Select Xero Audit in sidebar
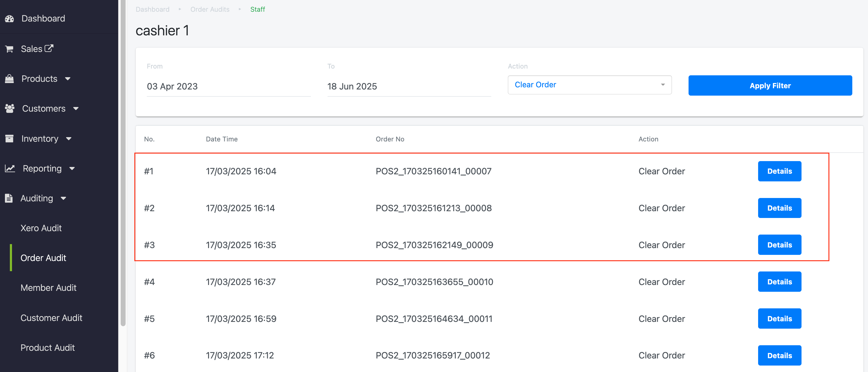 [x=41, y=228]
